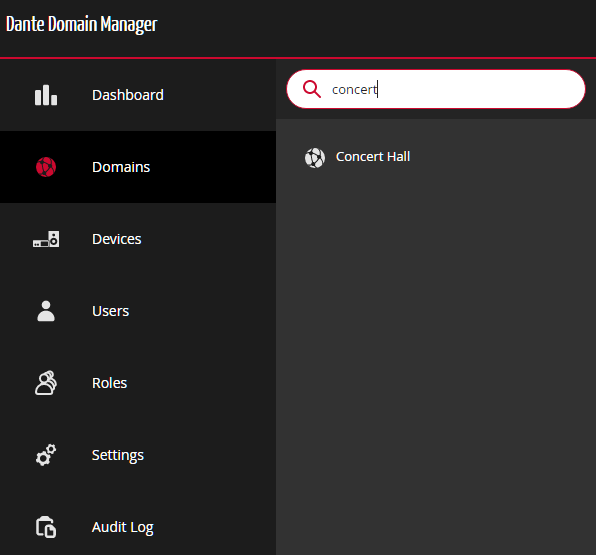
Task: View the Audit Log text entry
Action: [x=123, y=527]
